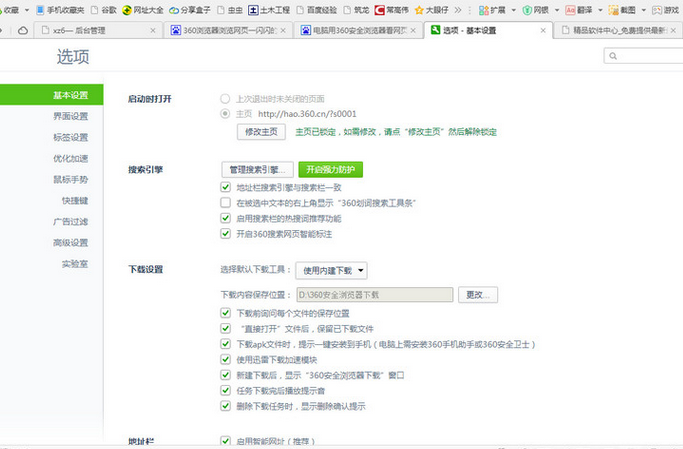Open 界面设置 in the settings sidebar
The image size is (683, 449).
coord(70,116)
